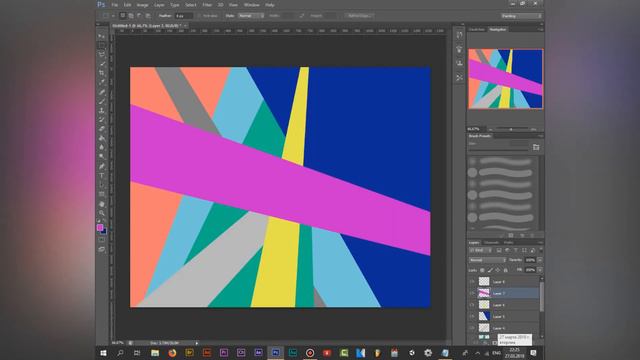This screenshot has height=360, width=640.
Task: Open Clone Source panel from dock
Action: click(459, 63)
